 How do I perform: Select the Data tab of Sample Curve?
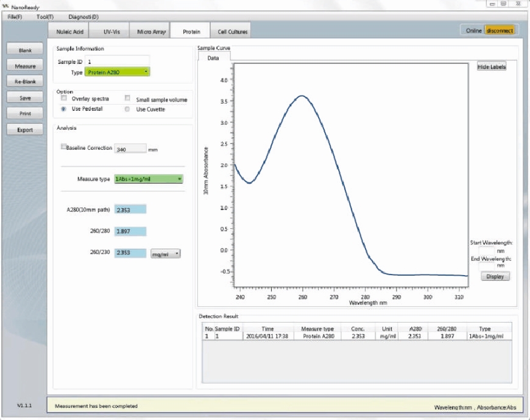click(213, 58)
